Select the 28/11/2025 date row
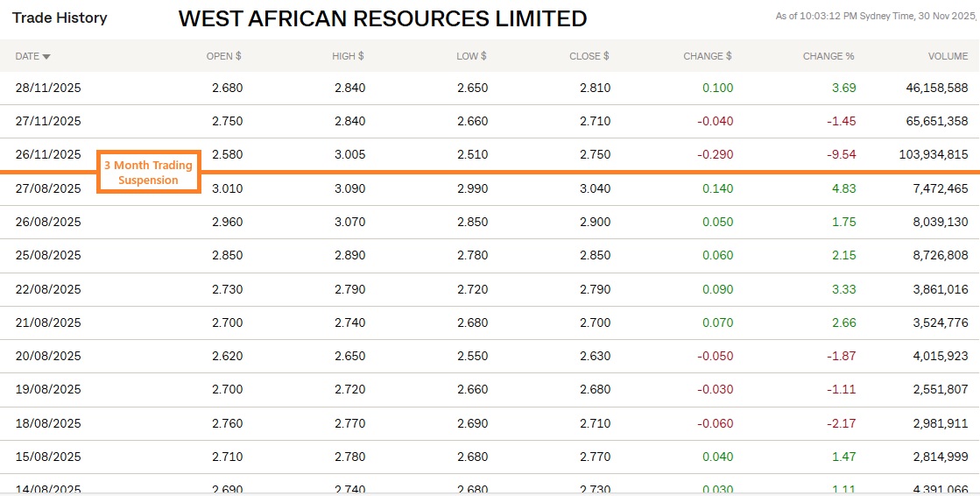980x496 pixels. [x=48, y=88]
